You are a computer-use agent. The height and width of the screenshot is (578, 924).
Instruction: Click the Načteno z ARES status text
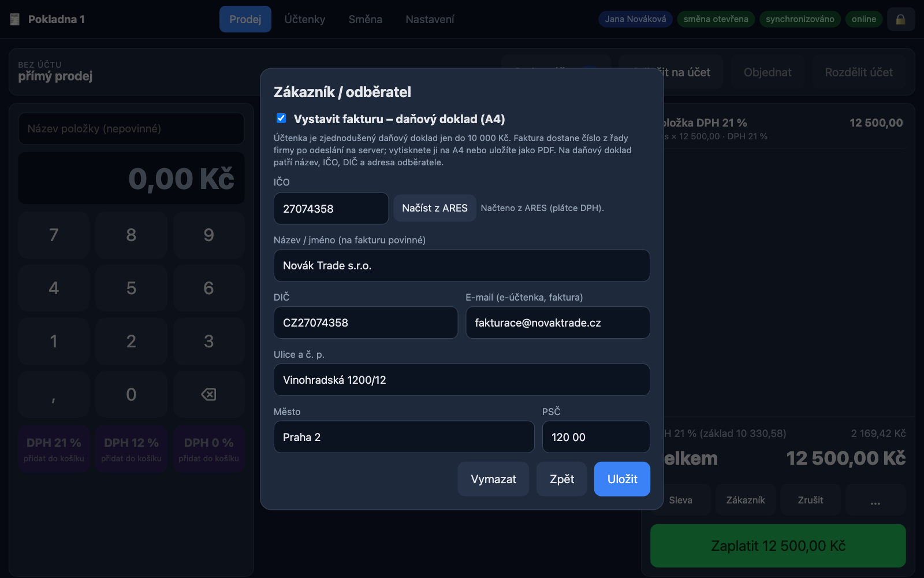542,208
